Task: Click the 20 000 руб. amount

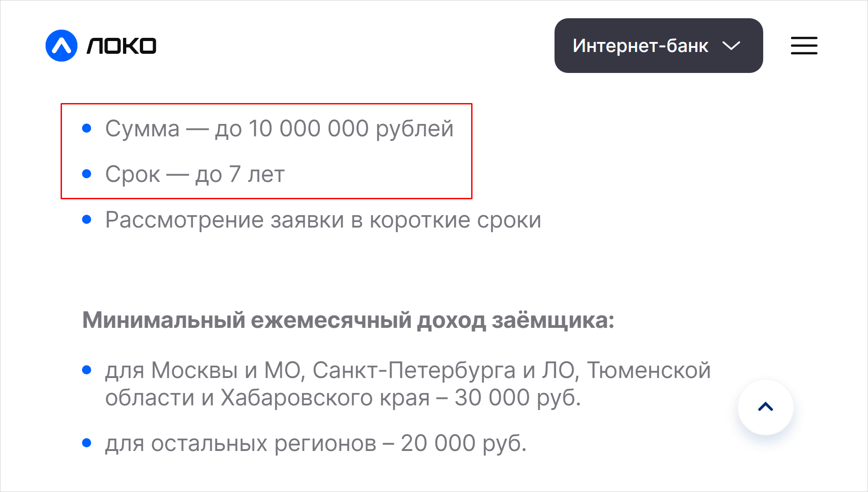Action: tap(463, 443)
